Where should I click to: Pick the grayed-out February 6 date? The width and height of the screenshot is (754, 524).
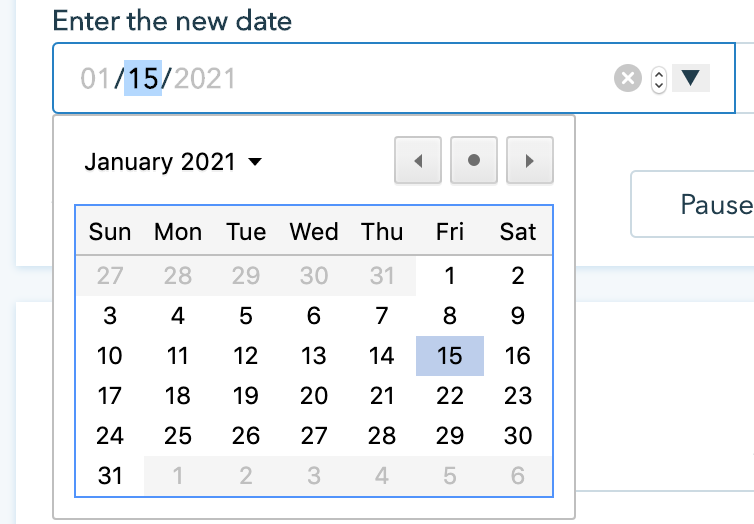point(518,476)
